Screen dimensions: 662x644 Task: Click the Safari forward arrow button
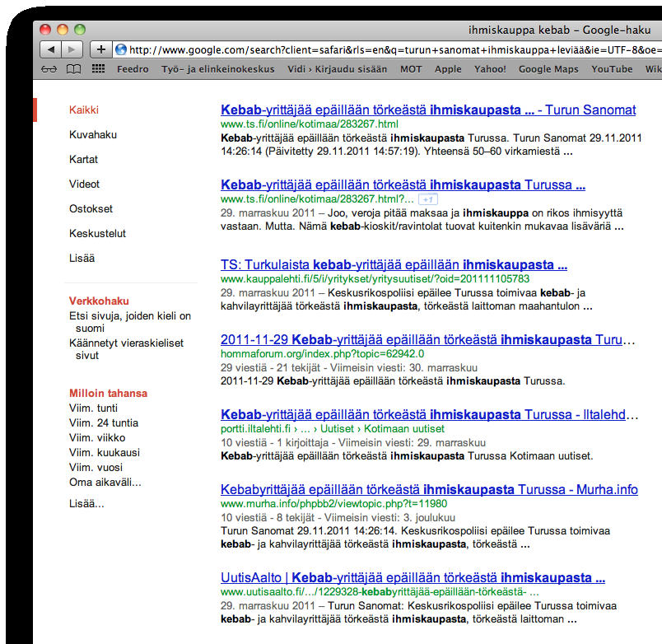coord(72,50)
